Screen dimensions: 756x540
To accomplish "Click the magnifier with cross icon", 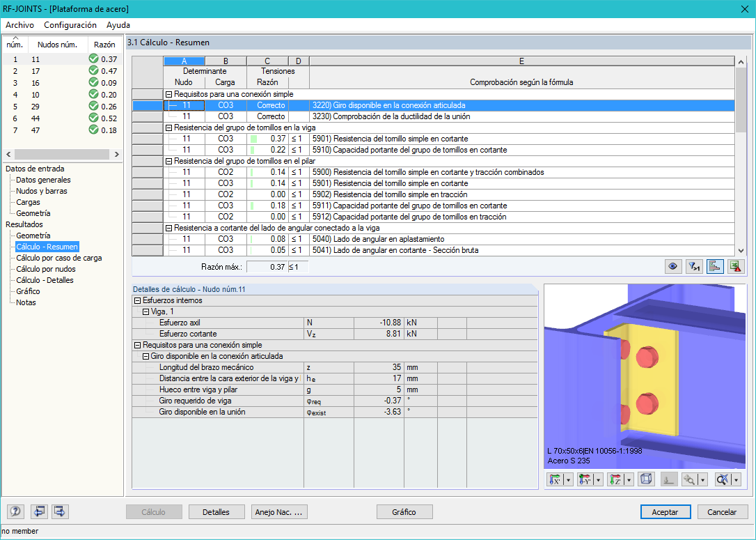I will pos(723,479).
